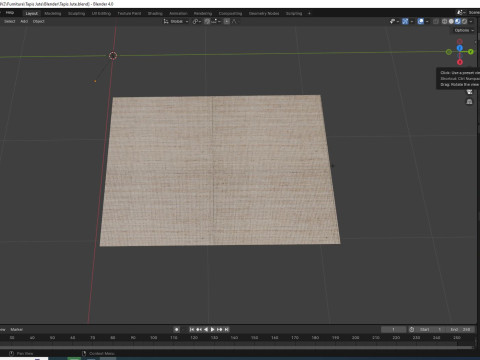Toggle the camera view icon
Viewport: 480px width, 360px height.
point(469,92)
